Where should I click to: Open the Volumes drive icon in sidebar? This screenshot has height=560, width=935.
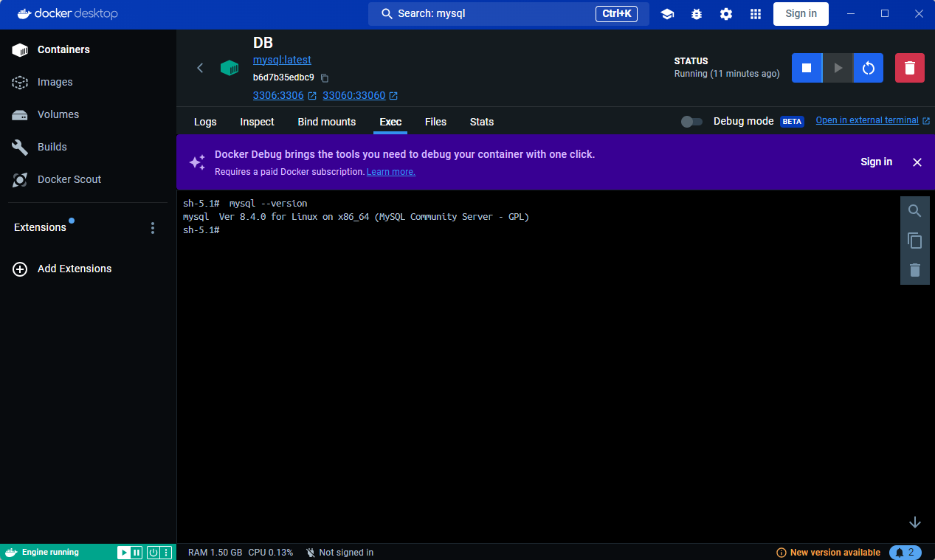(x=20, y=114)
